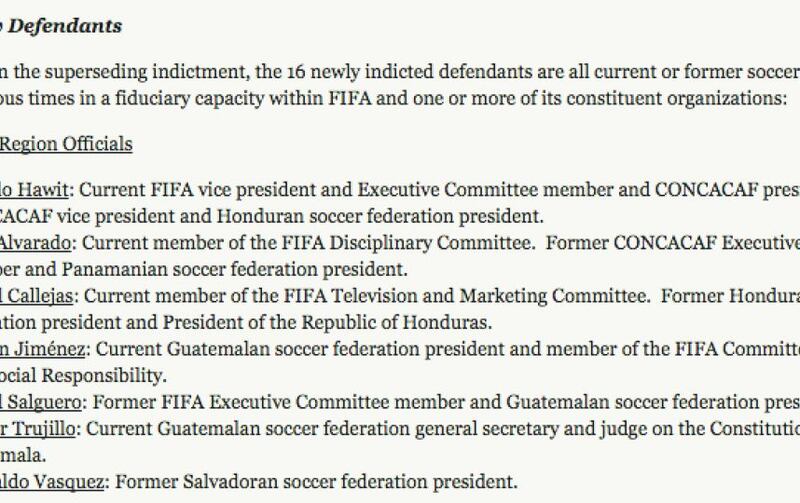Click the bold italic Defendants heading
Image resolution: width=800 pixels, height=503 pixels.
65,26
